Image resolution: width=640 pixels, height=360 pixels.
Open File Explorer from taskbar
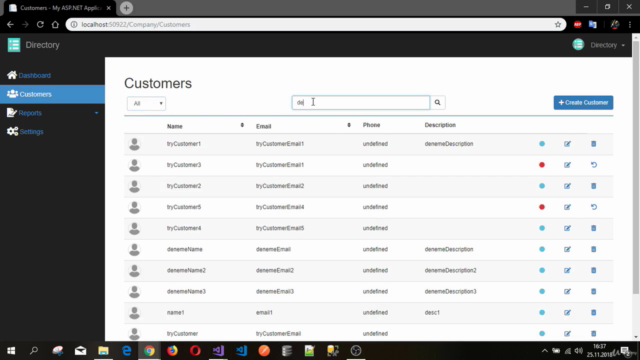(103, 351)
